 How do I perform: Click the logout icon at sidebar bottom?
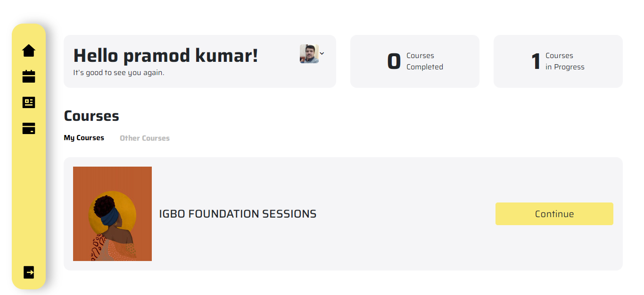coord(29,272)
